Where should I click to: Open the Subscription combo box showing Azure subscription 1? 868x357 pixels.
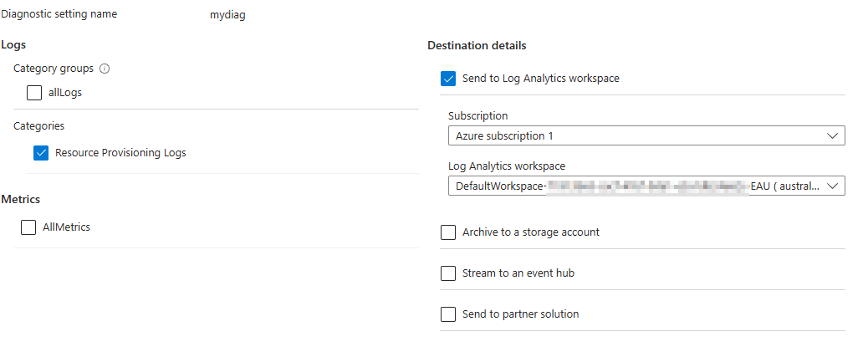[x=636, y=135]
